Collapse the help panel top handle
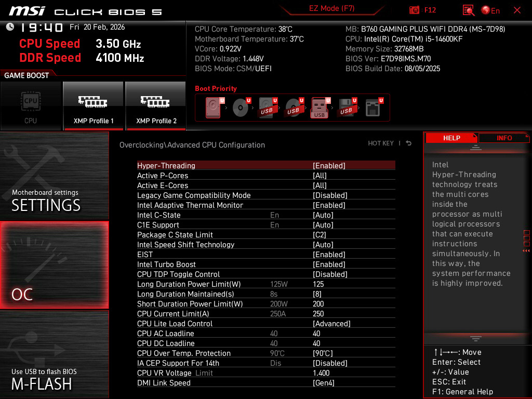Image resolution: width=532 pixels, height=399 pixels. tap(476, 148)
